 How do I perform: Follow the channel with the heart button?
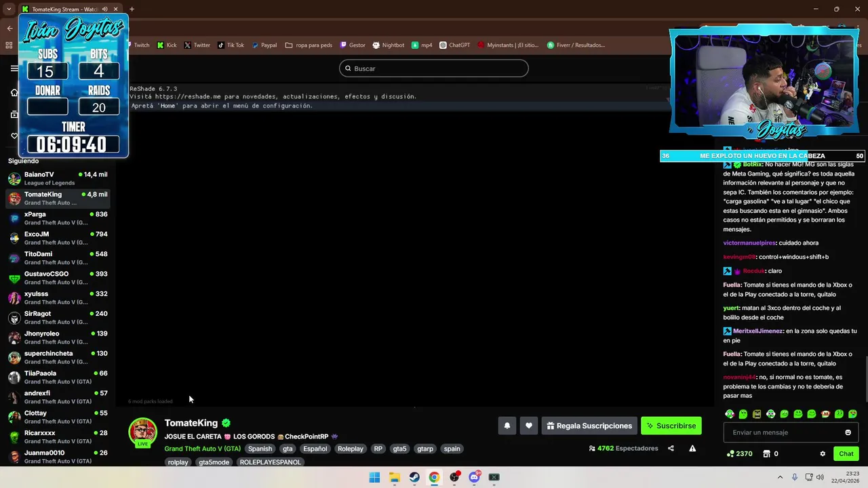tap(528, 426)
